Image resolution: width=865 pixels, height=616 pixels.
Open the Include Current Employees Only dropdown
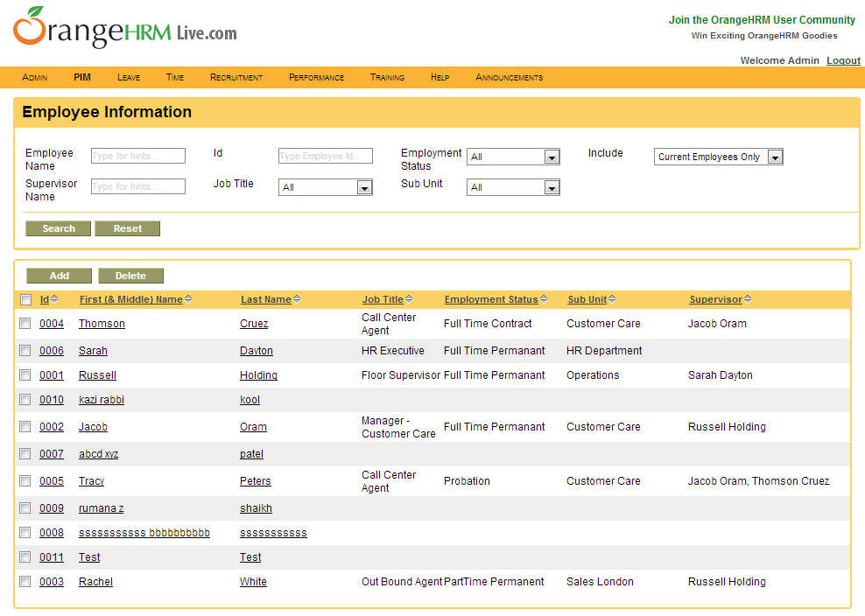pyautogui.click(x=719, y=157)
